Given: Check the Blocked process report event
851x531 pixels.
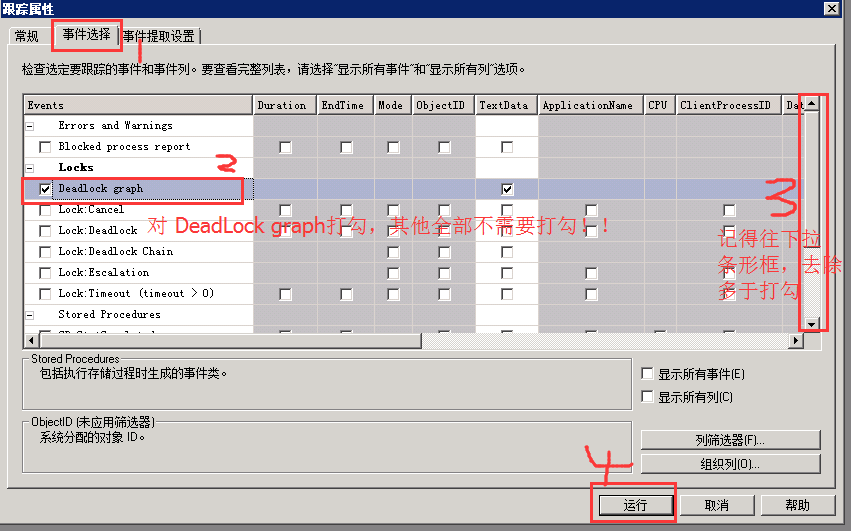Looking at the screenshot, I should (45, 147).
